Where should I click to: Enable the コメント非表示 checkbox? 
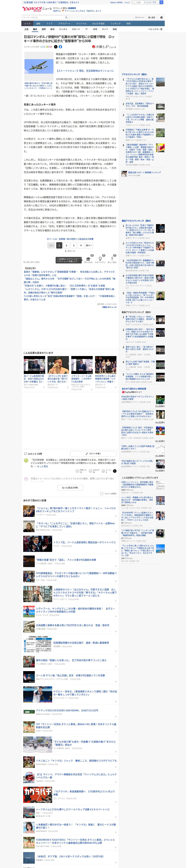click(102, 493)
